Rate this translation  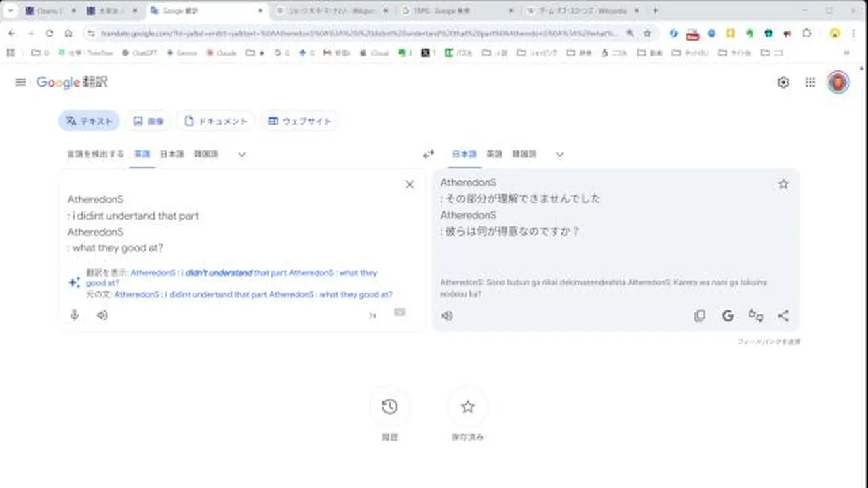[x=755, y=316]
